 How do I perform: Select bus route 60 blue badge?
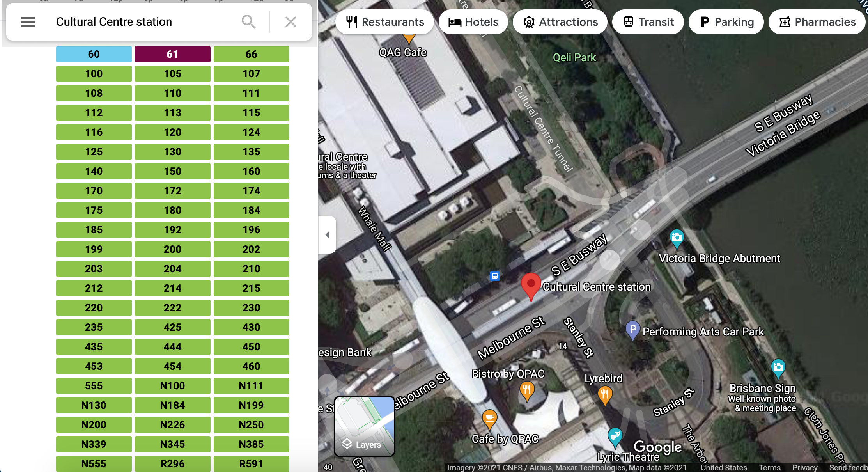[94, 54]
